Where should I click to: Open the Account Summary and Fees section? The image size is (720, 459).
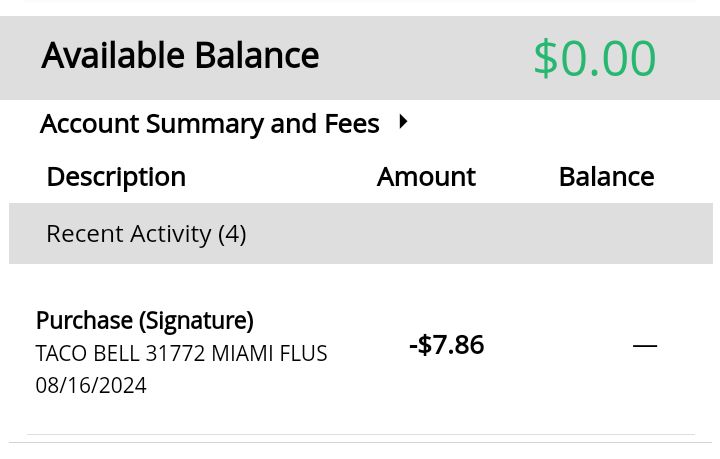tap(209, 124)
